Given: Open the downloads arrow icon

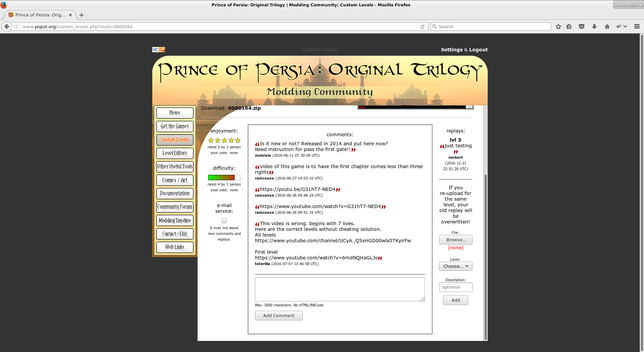Looking at the screenshot, I should pos(594,27).
